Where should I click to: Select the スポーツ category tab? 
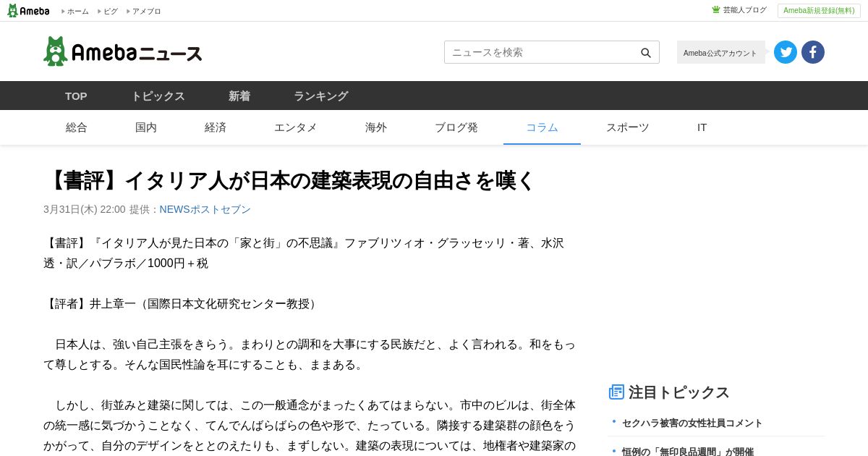[628, 127]
